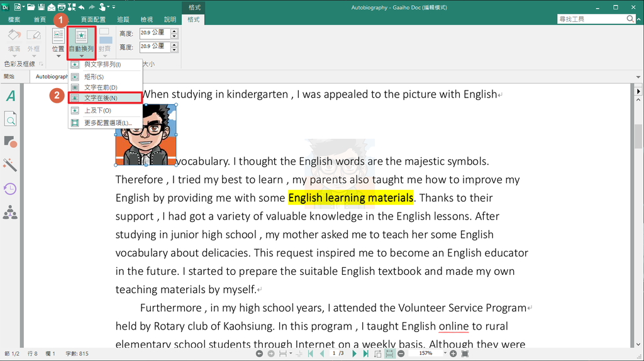Image resolution: width=644 pixels, height=361 pixels.
Task: Click the touch mode hand icon
Action: [x=102, y=7]
